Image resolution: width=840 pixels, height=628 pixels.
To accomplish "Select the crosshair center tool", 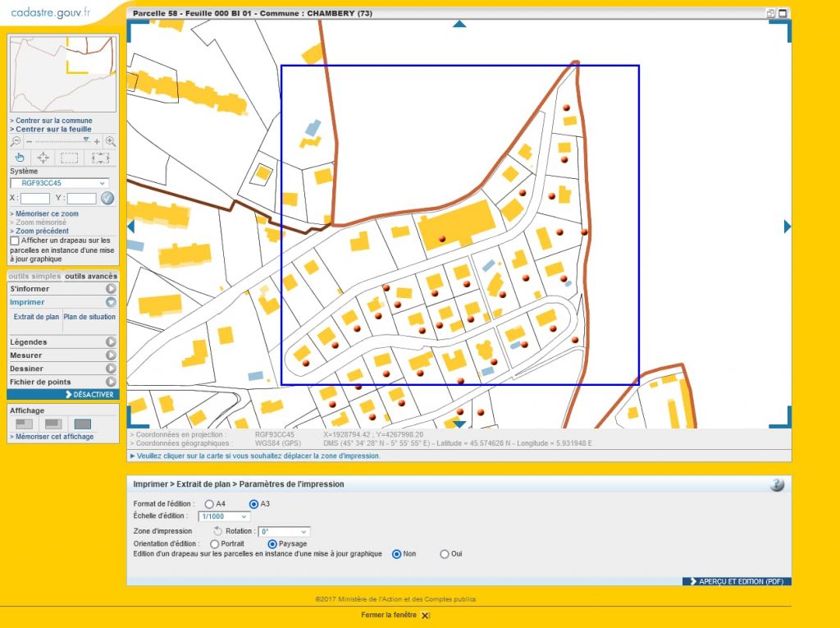I will pyautogui.click(x=43, y=158).
